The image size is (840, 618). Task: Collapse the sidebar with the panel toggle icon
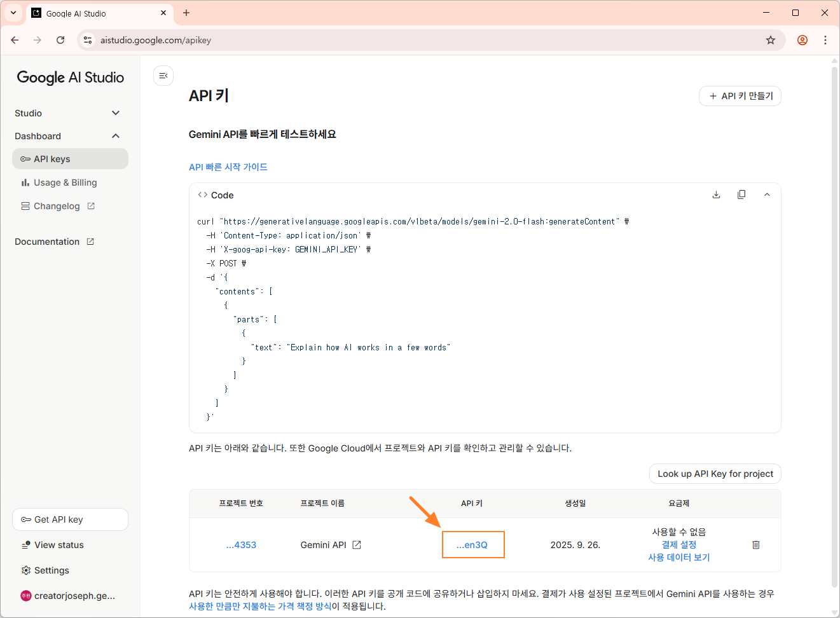(x=163, y=76)
